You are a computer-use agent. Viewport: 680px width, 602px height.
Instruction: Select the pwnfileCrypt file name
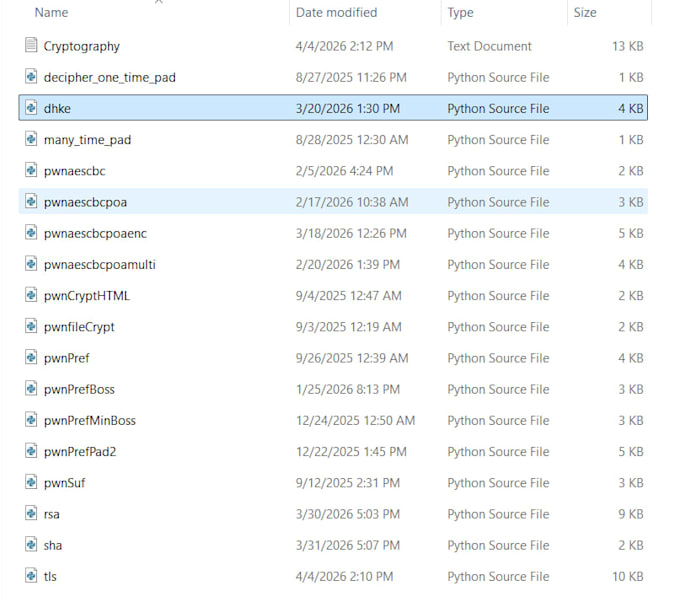[x=79, y=327]
